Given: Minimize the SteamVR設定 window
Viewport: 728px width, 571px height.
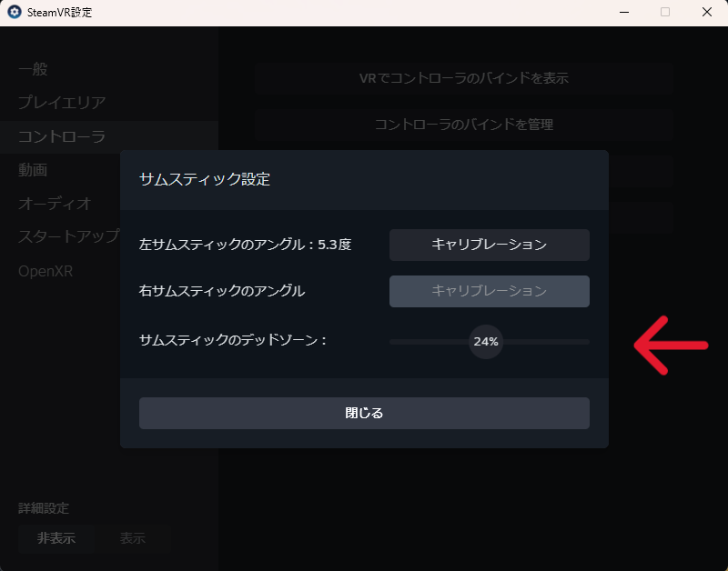Looking at the screenshot, I should click(x=624, y=12).
